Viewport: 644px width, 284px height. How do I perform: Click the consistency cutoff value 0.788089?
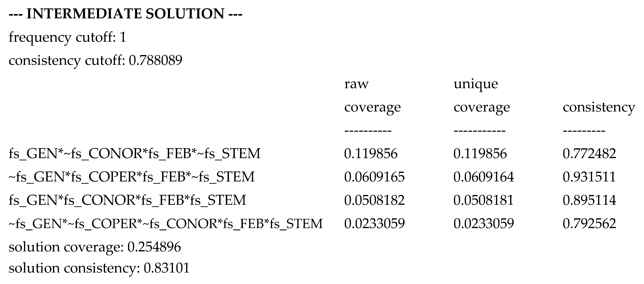[155, 61]
